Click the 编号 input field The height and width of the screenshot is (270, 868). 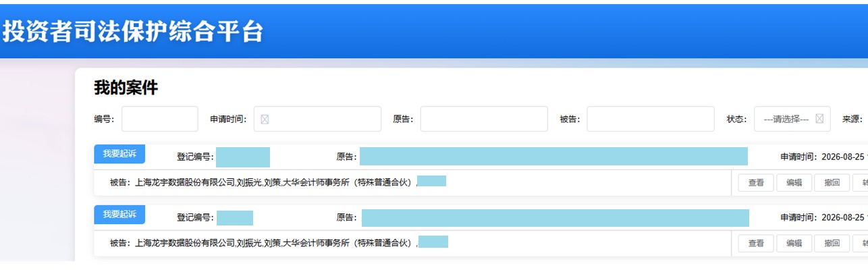pyautogui.click(x=160, y=119)
